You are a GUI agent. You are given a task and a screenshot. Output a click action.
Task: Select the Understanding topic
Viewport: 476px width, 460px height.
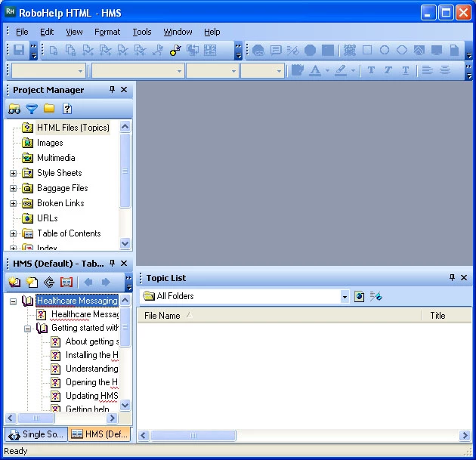pyautogui.click(x=91, y=369)
